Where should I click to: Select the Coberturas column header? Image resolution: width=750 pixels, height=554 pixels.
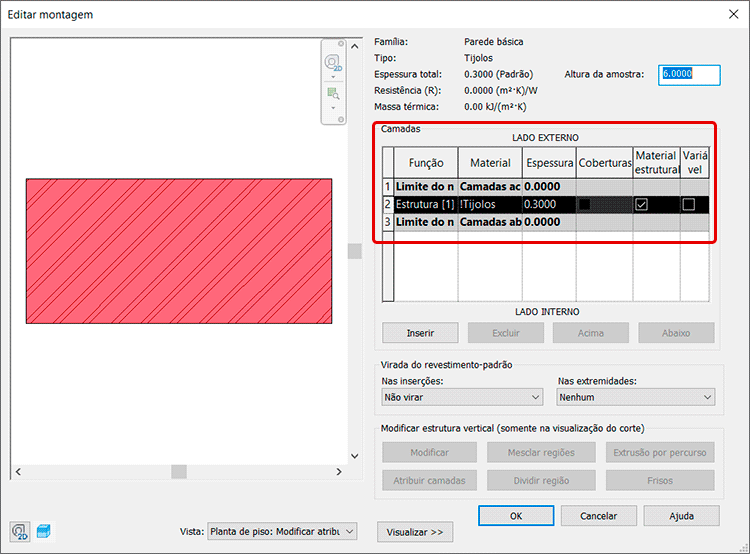(x=605, y=163)
